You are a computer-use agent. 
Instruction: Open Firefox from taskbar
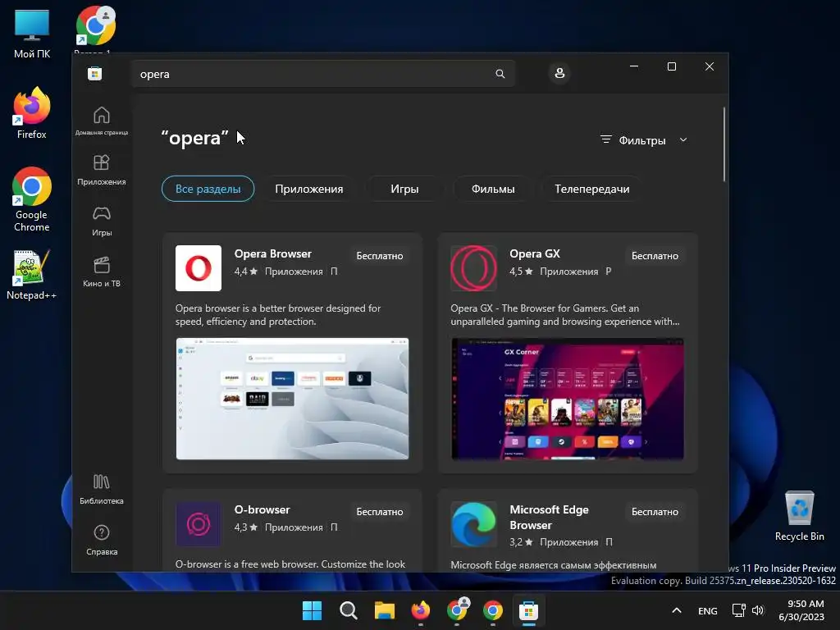421,610
